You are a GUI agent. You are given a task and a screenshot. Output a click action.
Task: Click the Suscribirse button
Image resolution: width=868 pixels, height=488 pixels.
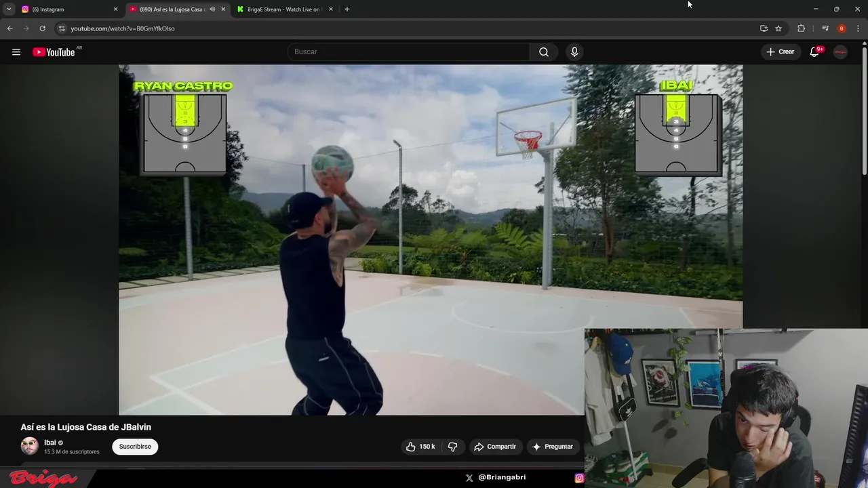[x=135, y=447]
